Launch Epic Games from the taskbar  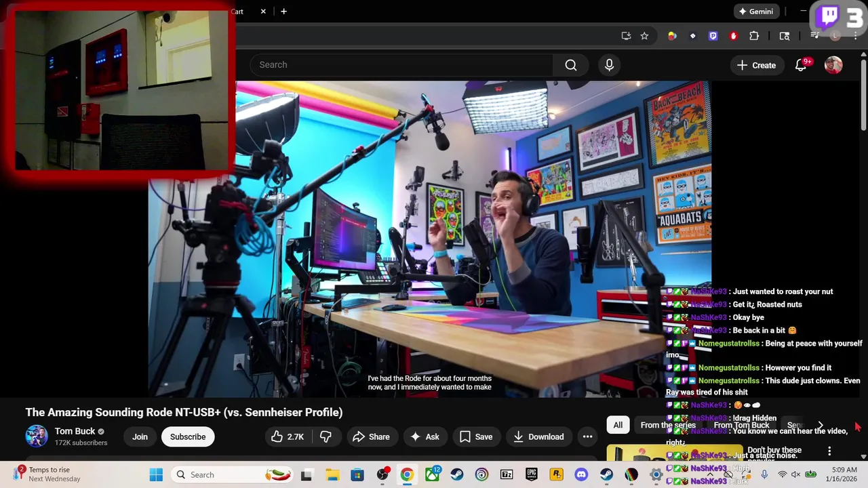531,474
